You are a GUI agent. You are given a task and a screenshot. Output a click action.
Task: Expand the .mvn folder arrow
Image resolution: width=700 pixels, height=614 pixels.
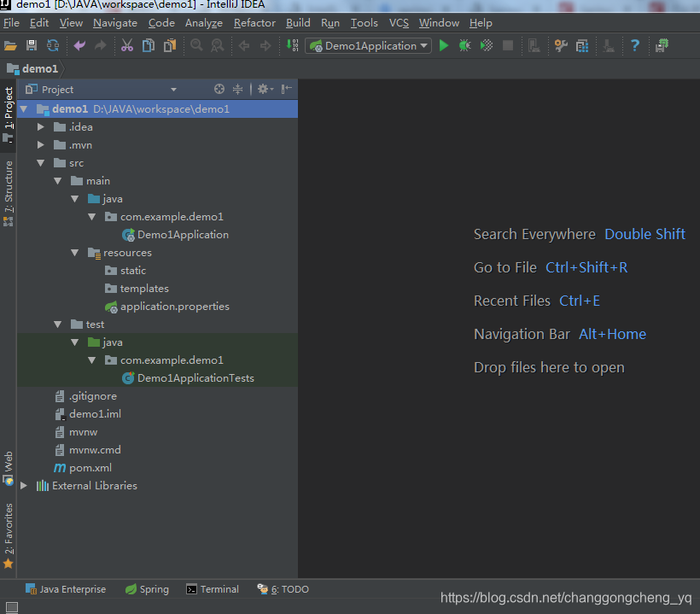click(41, 145)
